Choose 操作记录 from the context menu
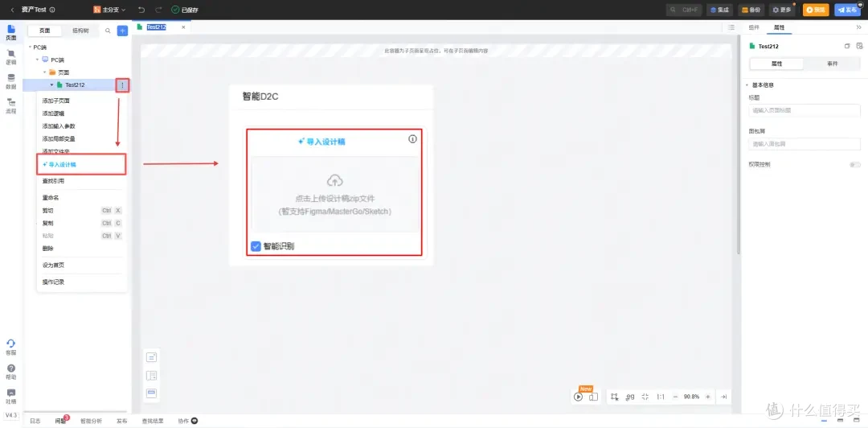 tap(53, 282)
